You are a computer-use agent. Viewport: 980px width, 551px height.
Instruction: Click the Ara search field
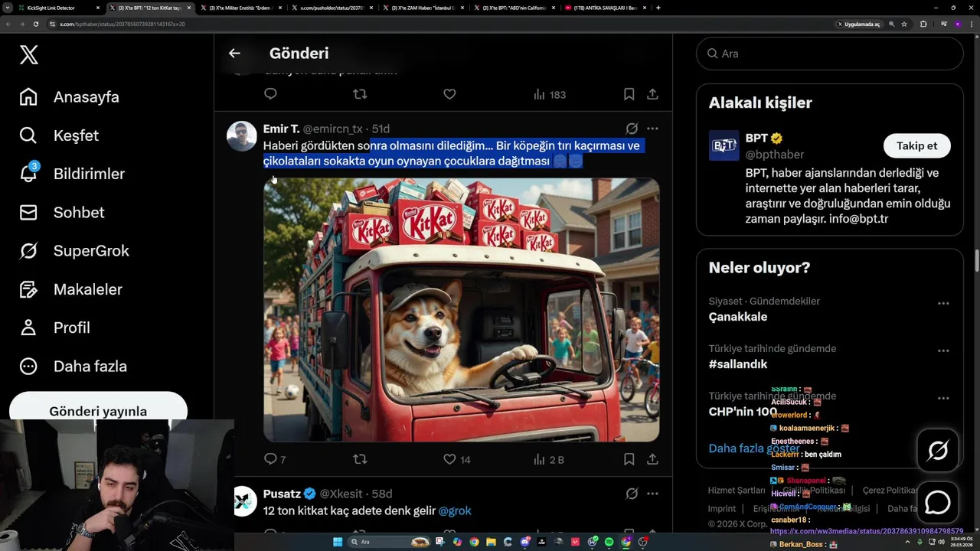[x=829, y=54]
